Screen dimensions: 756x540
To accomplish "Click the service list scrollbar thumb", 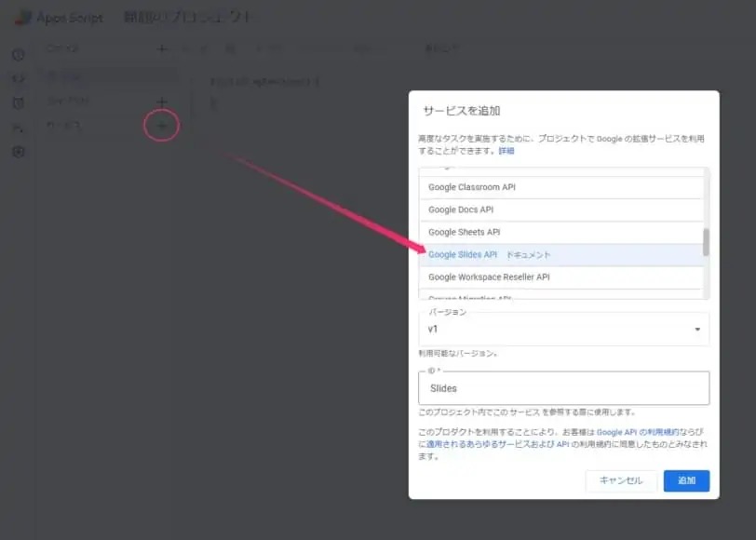I will [x=706, y=242].
